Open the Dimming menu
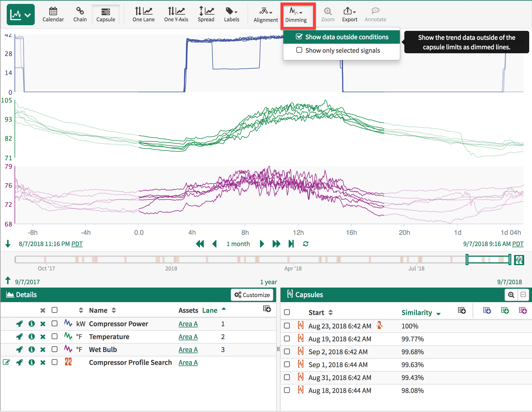 coord(296,15)
